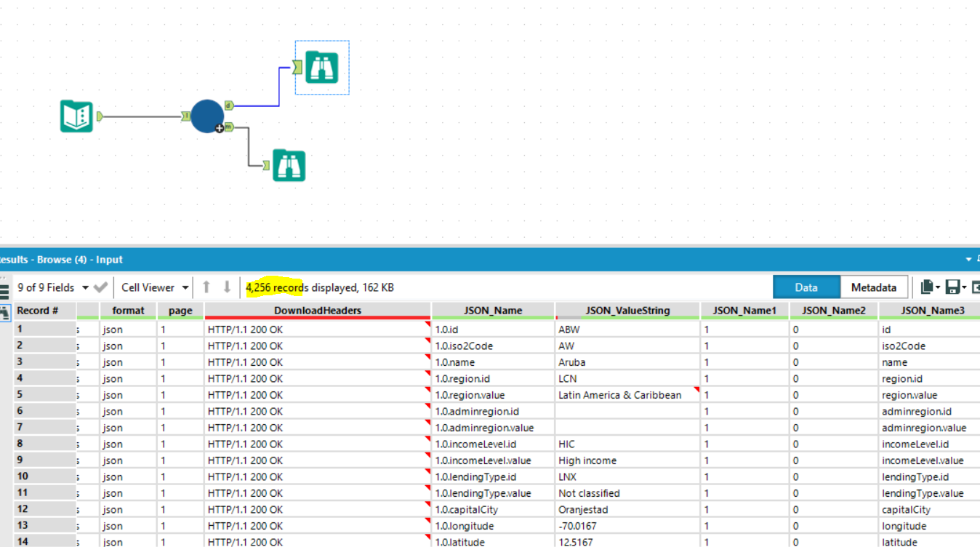Open the Cell Viewer dropdown

155,287
